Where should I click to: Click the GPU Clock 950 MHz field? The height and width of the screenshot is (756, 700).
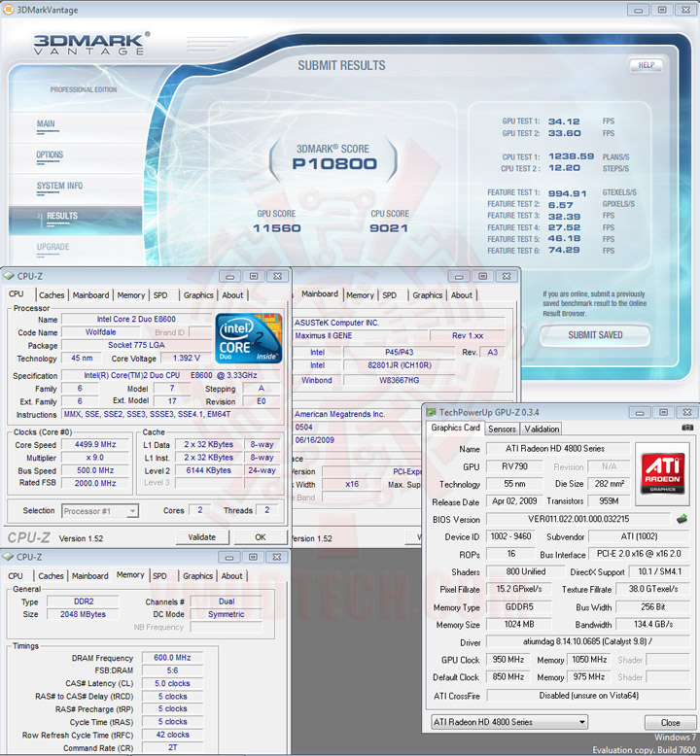coord(508,659)
